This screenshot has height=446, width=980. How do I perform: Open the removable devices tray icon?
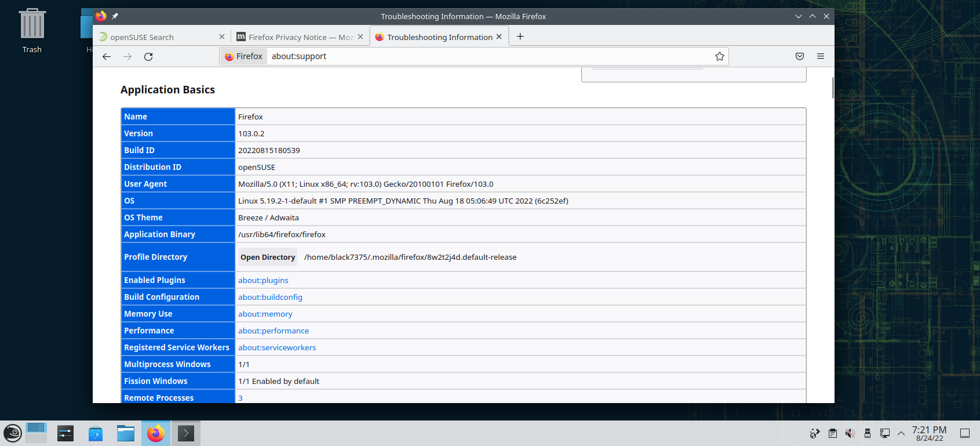[x=868, y=433]
